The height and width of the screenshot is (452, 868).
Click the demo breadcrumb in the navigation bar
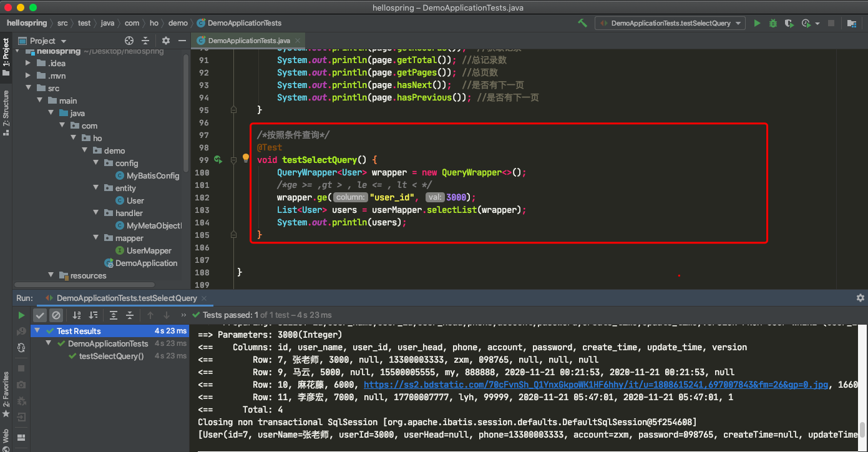[x=178, y=23]
